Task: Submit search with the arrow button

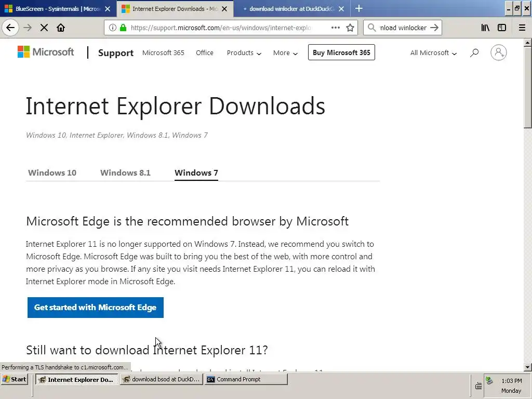Action: (x=434, y=28)
